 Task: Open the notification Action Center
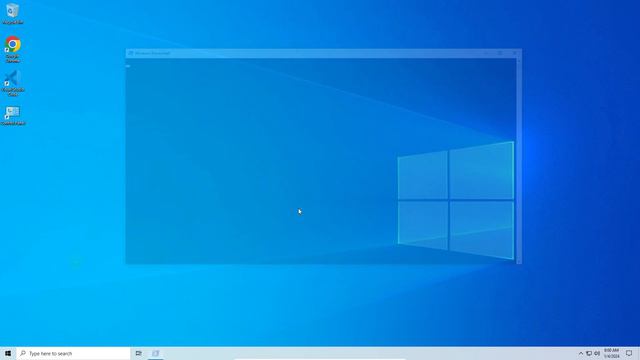pos(629,353)
